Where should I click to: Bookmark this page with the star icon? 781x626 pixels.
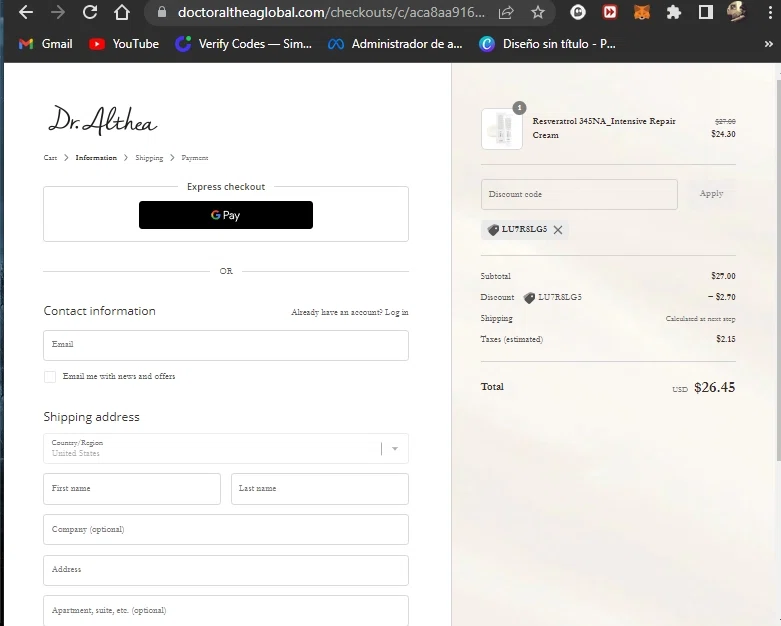coord(537,12)
